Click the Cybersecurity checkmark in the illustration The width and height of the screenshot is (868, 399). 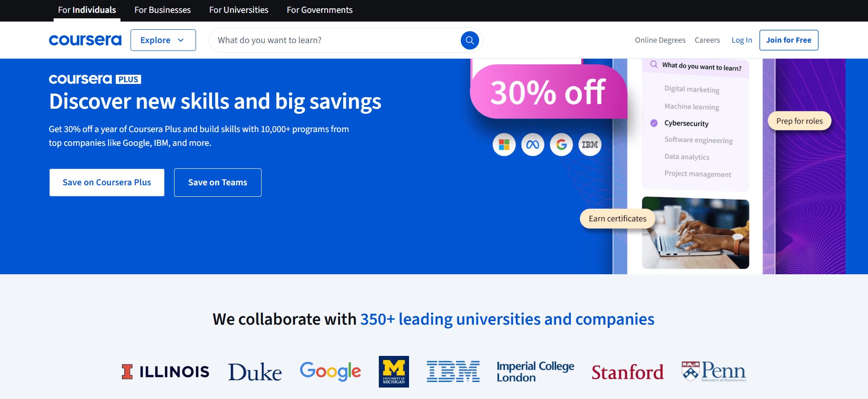[654, 123]
